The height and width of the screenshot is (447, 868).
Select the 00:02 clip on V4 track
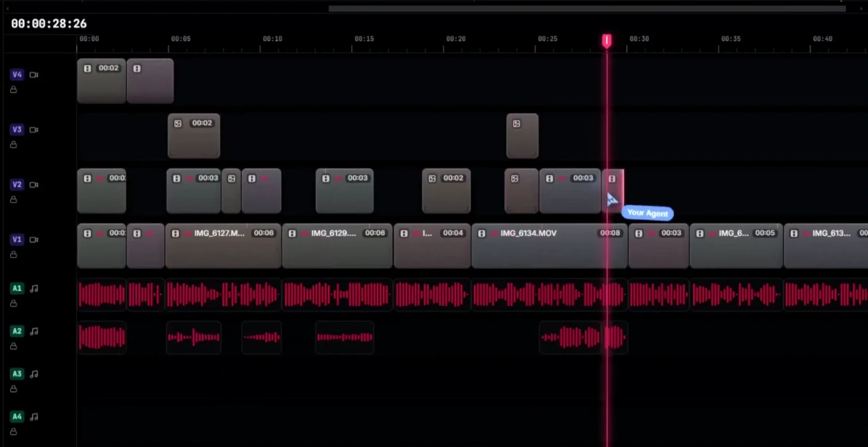tap(102, 81)
